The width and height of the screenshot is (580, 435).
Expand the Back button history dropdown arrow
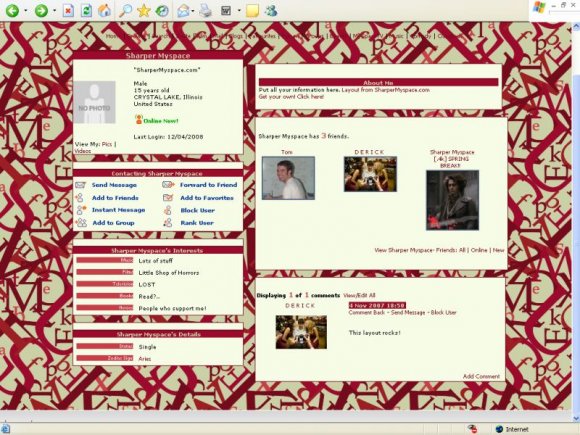click(26, 11)
